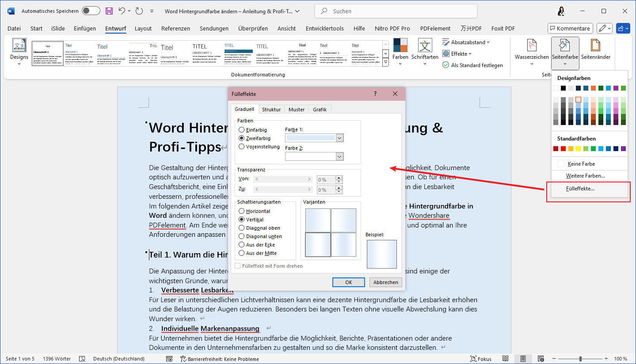The width and height of the screenshot is (636, 364).
Task: Click OK in the Fülleffekte dialog
Action: point(349,282)
